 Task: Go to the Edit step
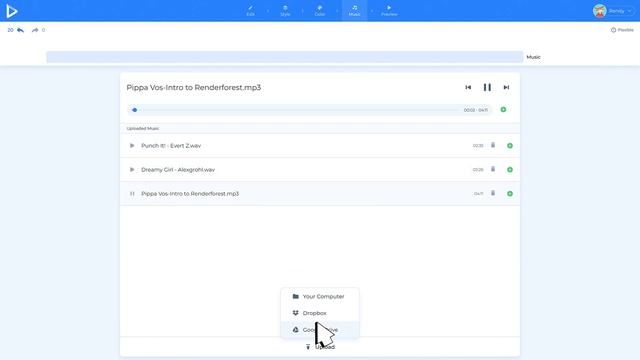pyautogui.click(x=250, y=11)
